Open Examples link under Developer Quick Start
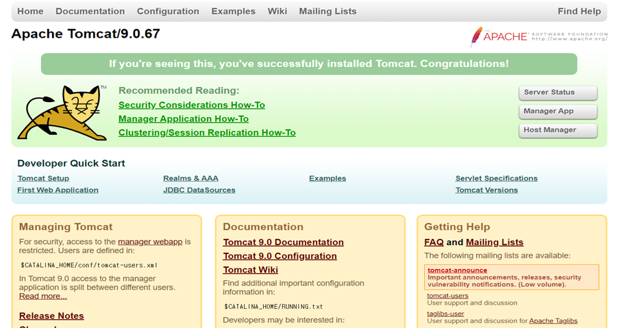This screenshot has height=328, width=644. click(x=327, y=179)
